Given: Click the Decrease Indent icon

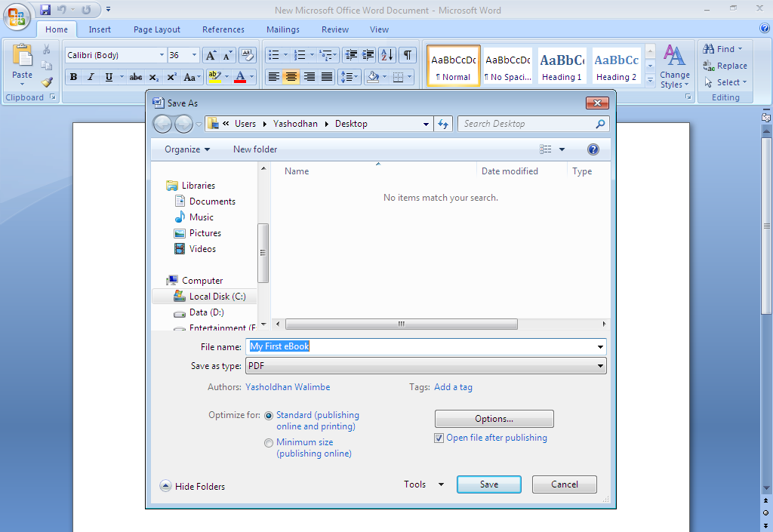Looking at the screenshot, I should [350, 55].
